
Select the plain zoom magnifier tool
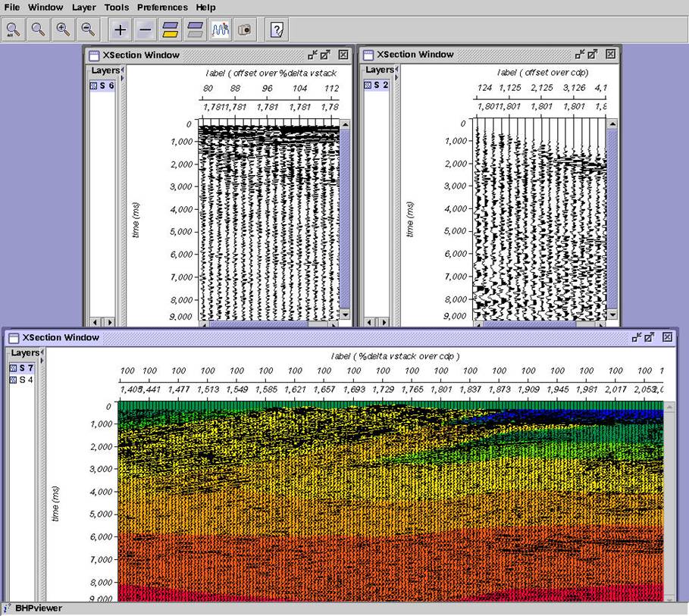coord(38,30)
